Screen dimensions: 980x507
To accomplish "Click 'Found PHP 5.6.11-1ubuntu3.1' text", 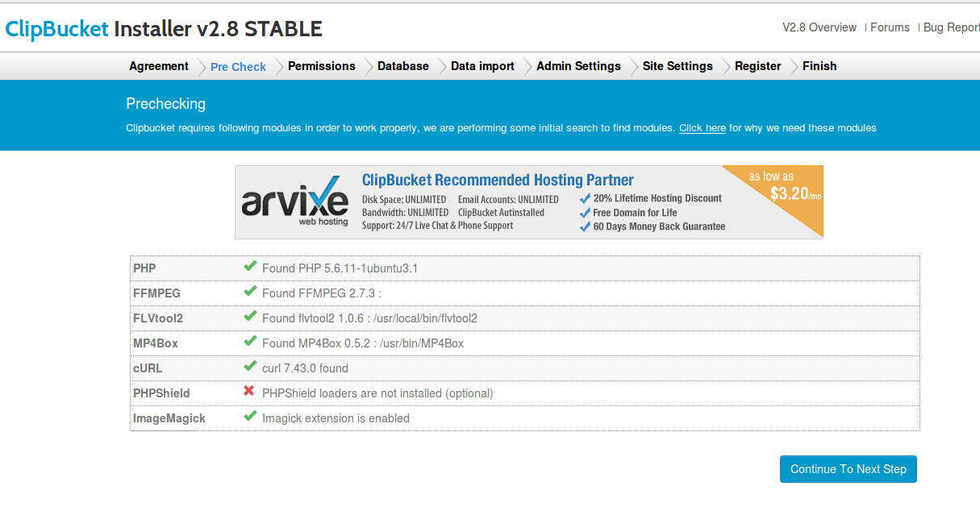I will [x=340, y=268].
